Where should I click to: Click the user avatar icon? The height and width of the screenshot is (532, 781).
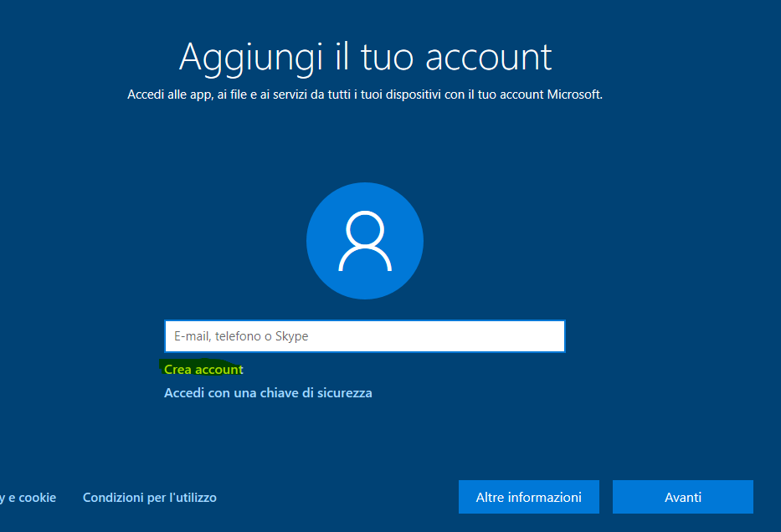pyautogui.click(x=365, y=241)
